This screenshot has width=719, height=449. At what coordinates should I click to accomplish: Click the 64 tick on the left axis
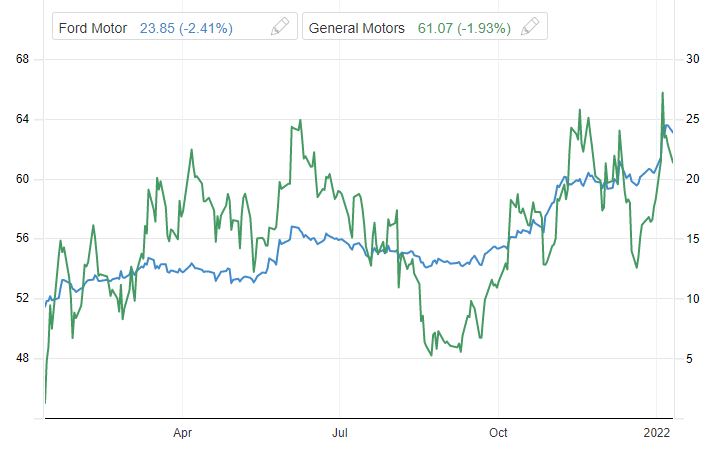tap(21, 119)
